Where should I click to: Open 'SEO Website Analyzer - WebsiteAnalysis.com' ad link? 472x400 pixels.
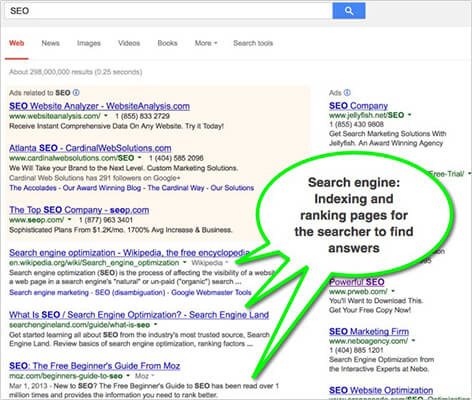99,106
